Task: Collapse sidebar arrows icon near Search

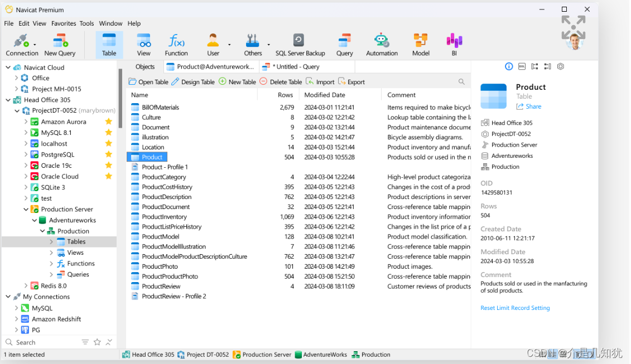Action: point(109,342)
